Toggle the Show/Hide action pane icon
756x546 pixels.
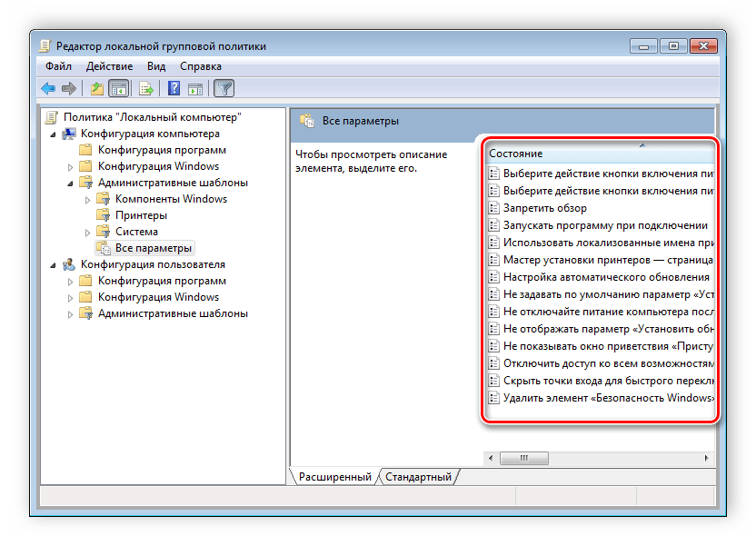(195, 89)
